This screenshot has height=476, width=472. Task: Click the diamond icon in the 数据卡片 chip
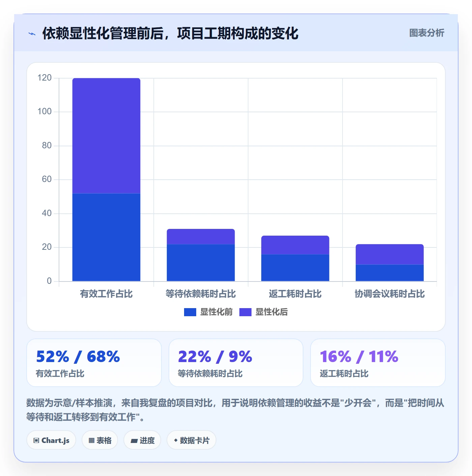click(x=176, y=440)
